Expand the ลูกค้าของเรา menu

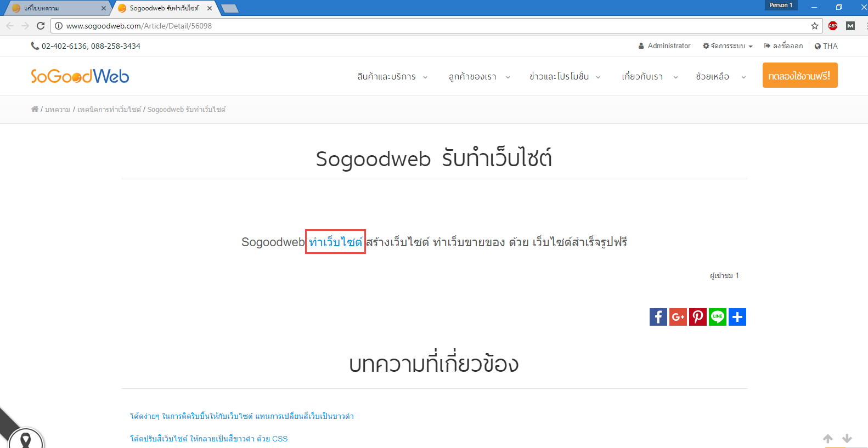click(480, 77)
